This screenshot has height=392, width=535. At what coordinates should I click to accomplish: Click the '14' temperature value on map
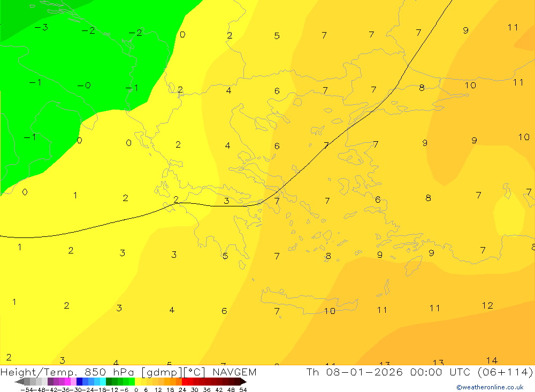pyautogui.click(x=492, y=360)
